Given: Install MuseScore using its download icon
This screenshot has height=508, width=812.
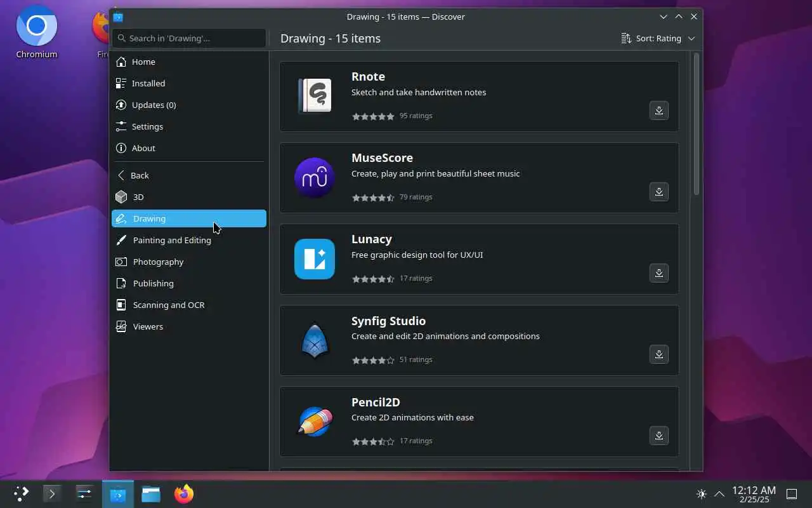Looking at the screenshot, I should pyautogui.click(x=658, y=192).
